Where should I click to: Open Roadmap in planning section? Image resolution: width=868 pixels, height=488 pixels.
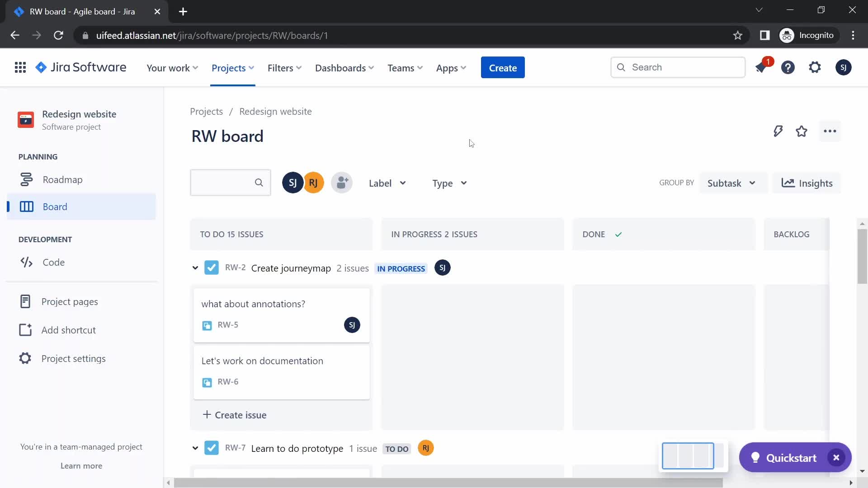[62, 179]
